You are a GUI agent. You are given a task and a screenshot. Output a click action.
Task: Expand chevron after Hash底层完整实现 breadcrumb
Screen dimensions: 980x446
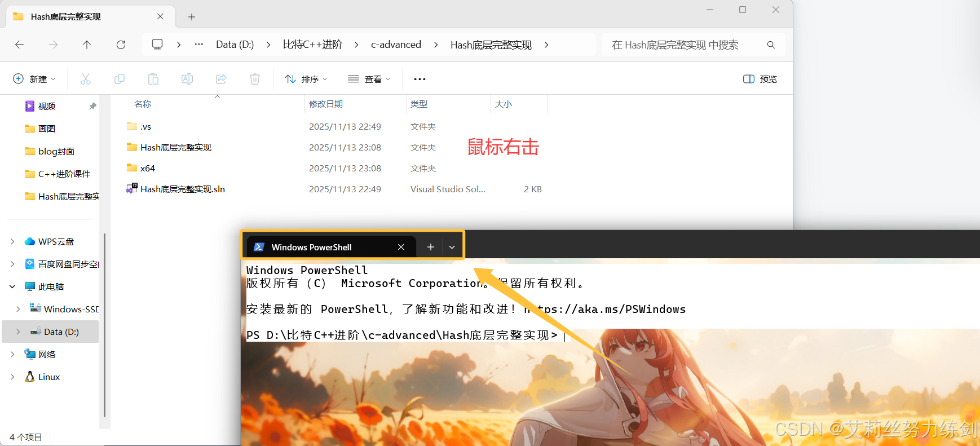546,45
